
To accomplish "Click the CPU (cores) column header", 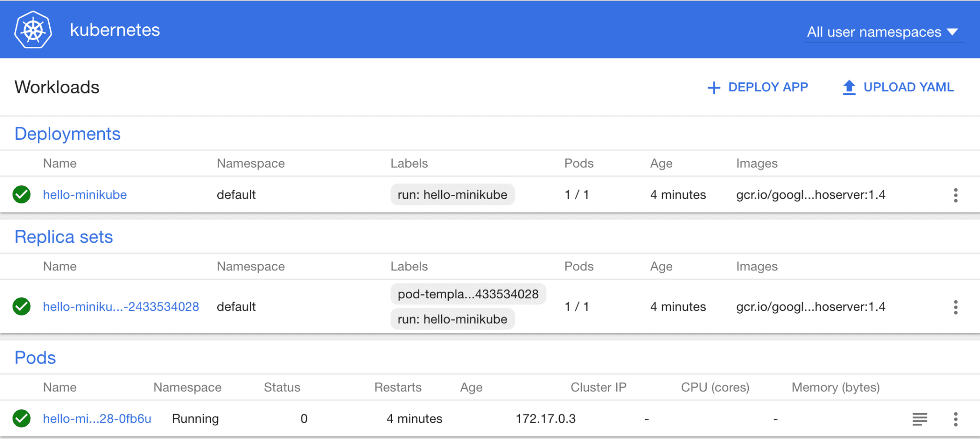I will click(x=715, y=387).
